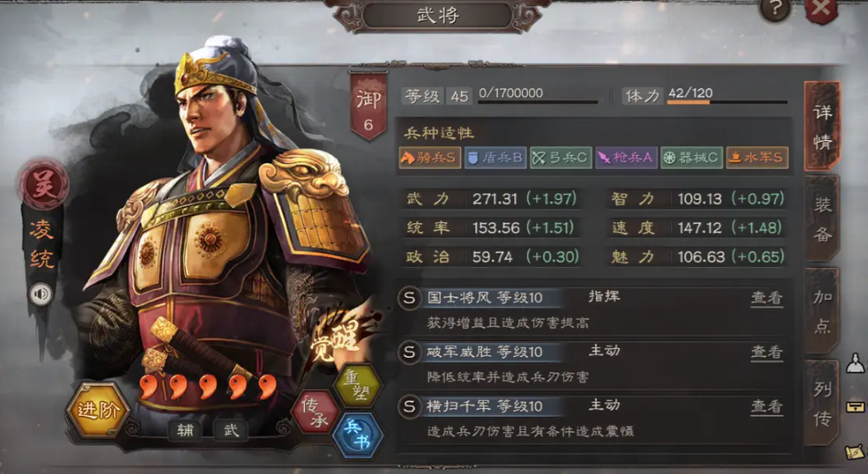Screen dimensions: 868x474
Task: Select the 水军S troop aptitude badge
Action: [756, 158]
